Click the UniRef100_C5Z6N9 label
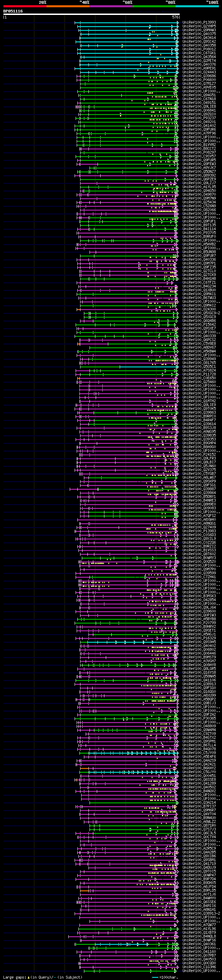 (199, 206)
